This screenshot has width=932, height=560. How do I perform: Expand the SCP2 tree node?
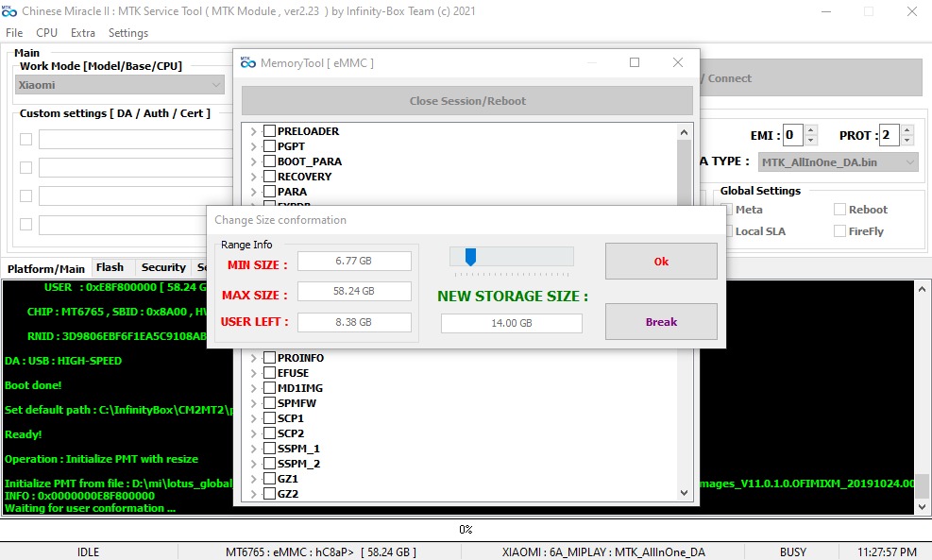pyautogui.click(x=253, y=433)
